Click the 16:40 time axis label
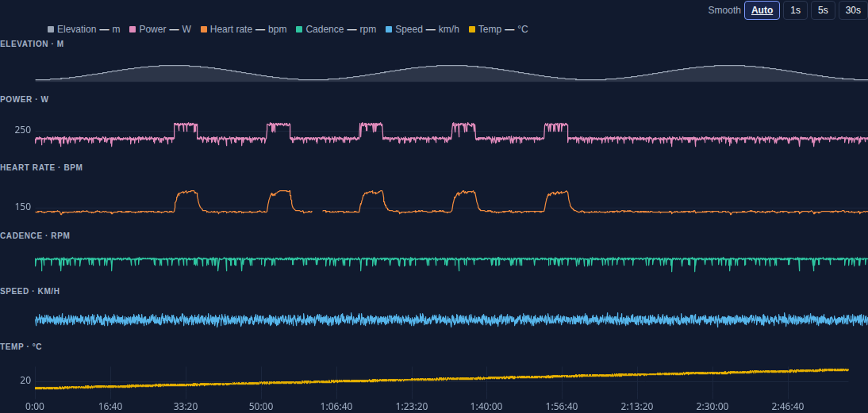 (110, 407)
